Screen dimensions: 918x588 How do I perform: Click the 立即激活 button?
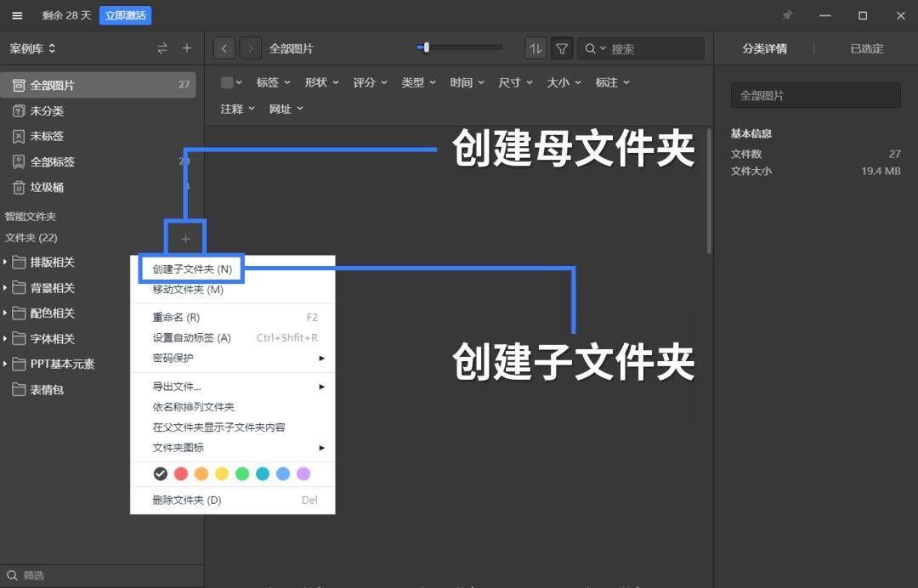pos(125,15)
